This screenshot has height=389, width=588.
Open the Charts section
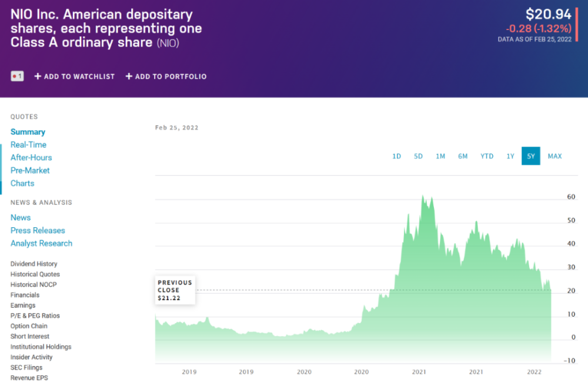pos(22,184)
